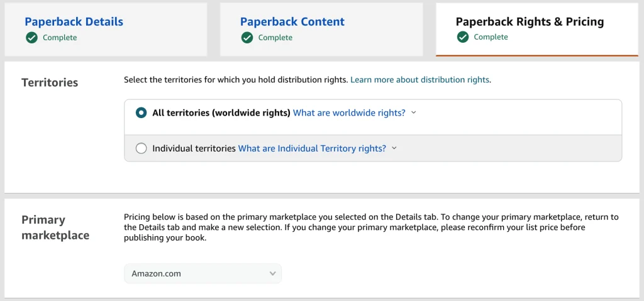Switch to the Paperback Details tab
Image resolution: width=644 pixels, height=301 pixels.
(x=106, y=29)
